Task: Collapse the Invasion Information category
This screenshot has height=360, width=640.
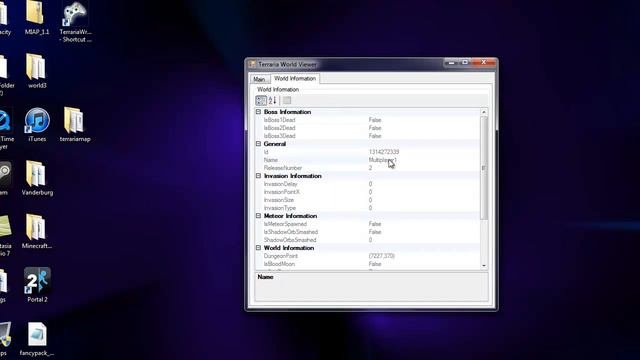Action: tap(258, 176)
